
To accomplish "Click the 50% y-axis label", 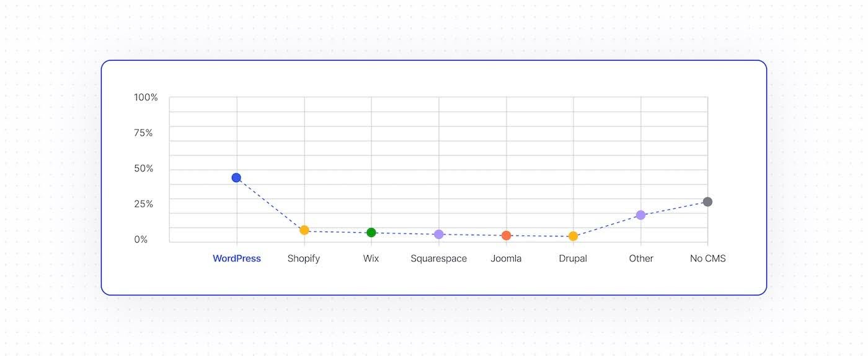I will tap(144, 168).
